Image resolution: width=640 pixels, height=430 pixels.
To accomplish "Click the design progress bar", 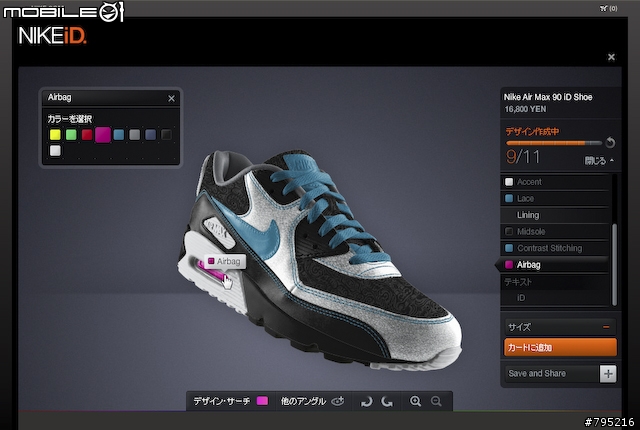I will 554,143.
